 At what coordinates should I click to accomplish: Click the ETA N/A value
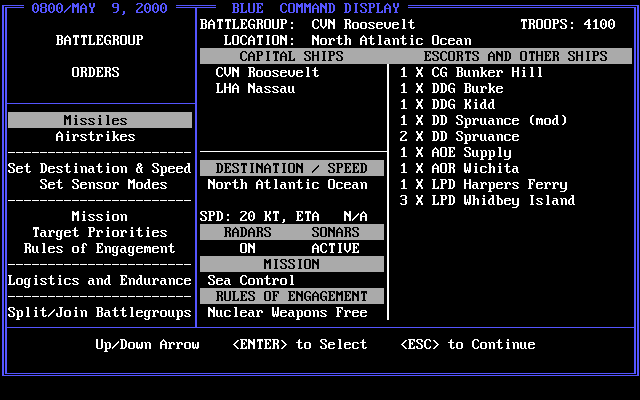click(x=331, y=216)
